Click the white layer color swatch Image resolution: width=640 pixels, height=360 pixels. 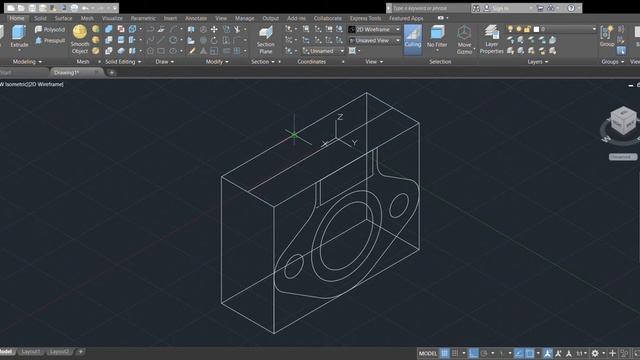tap(536, 29)
